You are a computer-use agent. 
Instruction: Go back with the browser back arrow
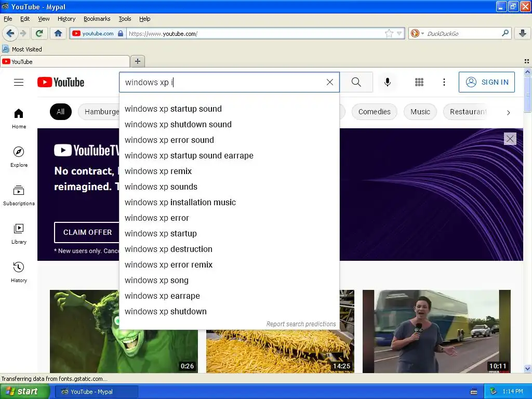coord(10,33)
